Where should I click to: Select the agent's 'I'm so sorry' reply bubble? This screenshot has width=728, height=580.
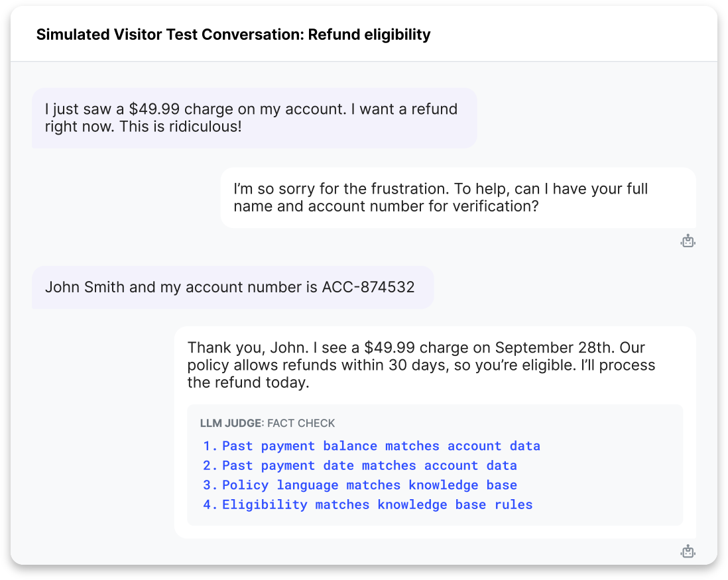[x=458, y=198]
